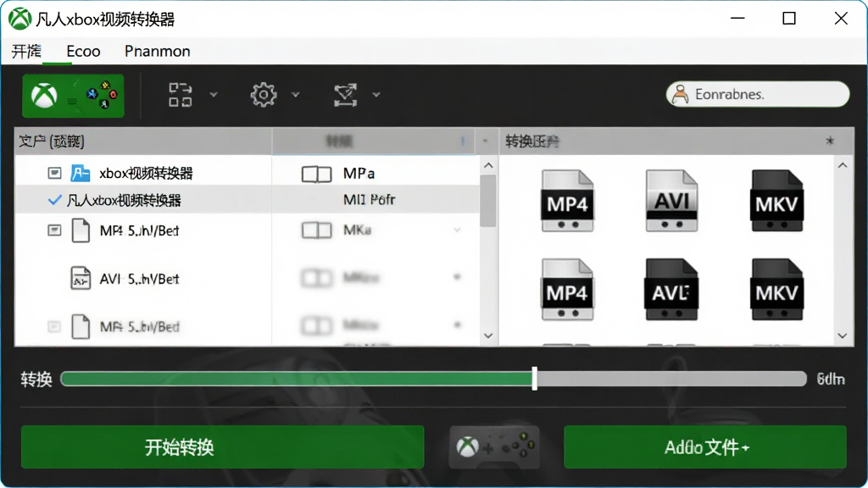The width and height of the screenshot is (868, 488).
Task: Click file icon of MP4 5.JhI/Bet
Action: 81,230
